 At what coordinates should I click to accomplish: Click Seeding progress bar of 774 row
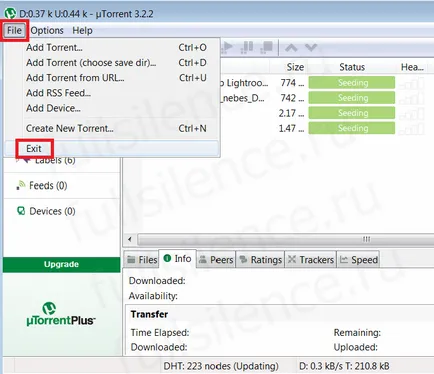pyautogui.click(x=352, y=83)
